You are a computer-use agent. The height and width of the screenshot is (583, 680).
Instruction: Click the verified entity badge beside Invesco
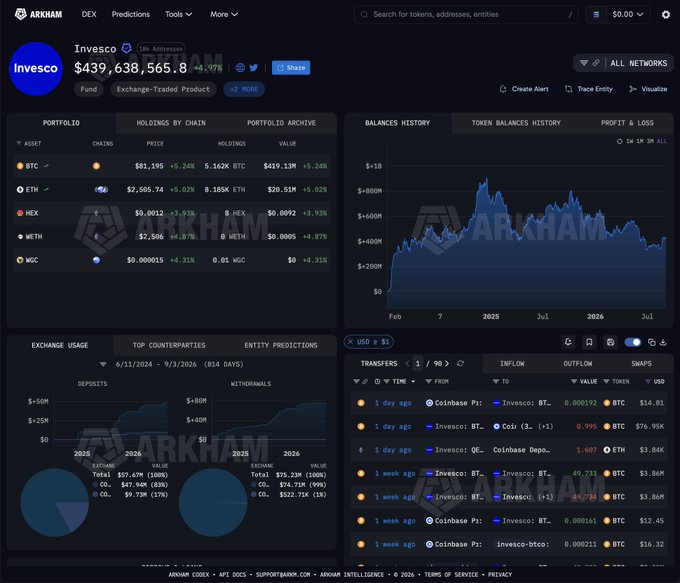click(126, 48)
